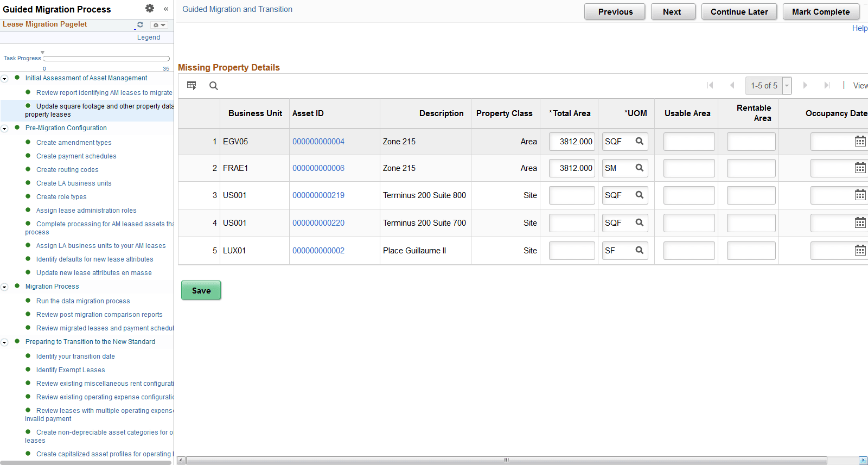Open Identify your transition date step

coord(75,356)
